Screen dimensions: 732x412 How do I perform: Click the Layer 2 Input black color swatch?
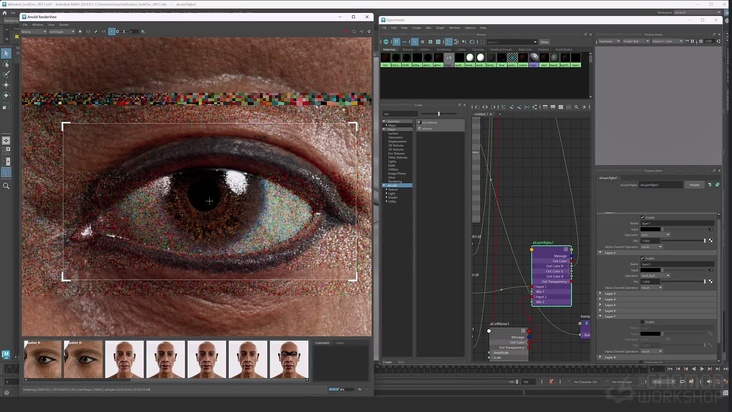point(650,270)
